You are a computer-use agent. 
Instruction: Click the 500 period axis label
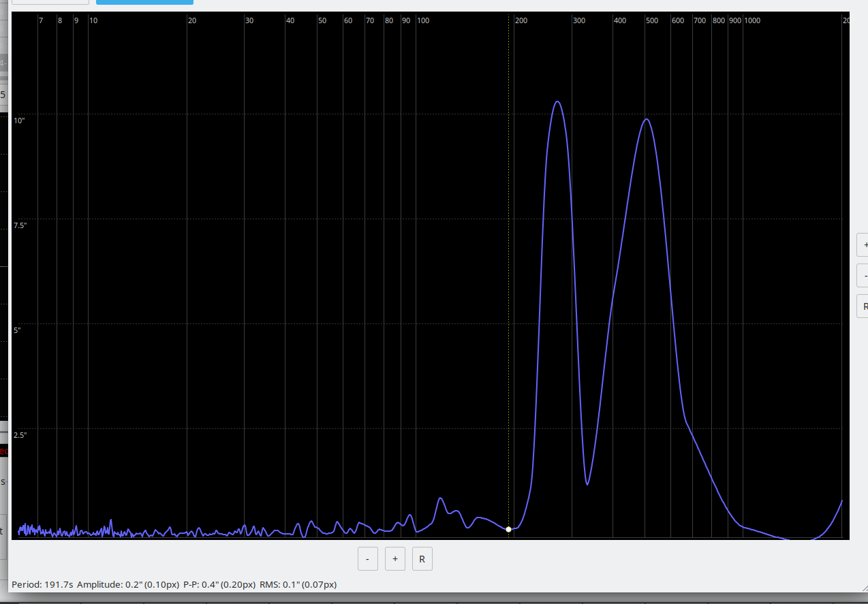(x=652, y=21)
